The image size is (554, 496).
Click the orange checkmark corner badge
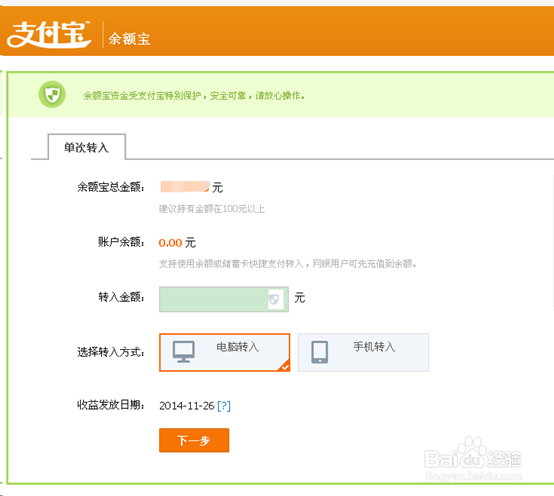tap(284, 366)
